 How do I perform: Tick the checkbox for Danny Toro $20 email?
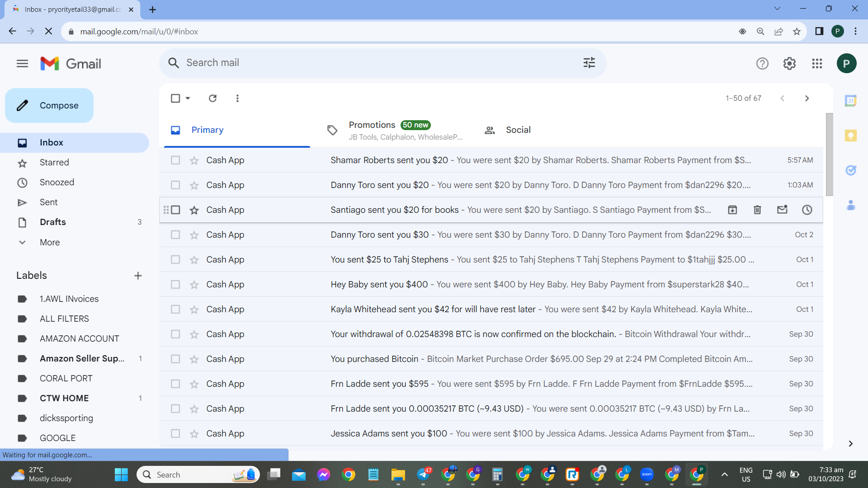click(175, 185)
